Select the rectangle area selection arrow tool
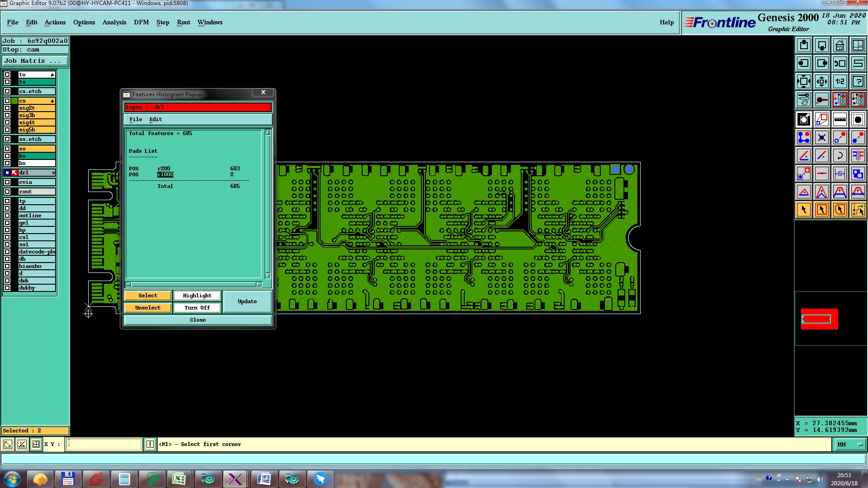This screenshot has height=488, width=868. click(821, 210)
